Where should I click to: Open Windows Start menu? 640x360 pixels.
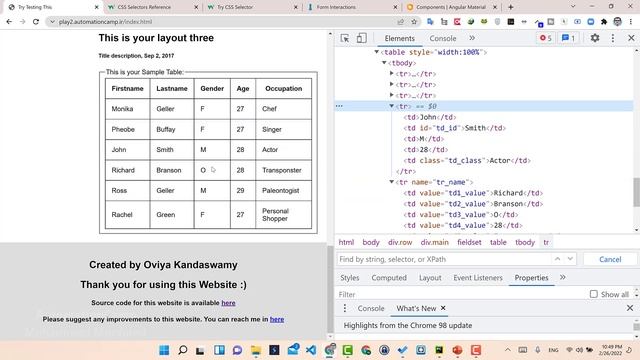tap(164, 350)
